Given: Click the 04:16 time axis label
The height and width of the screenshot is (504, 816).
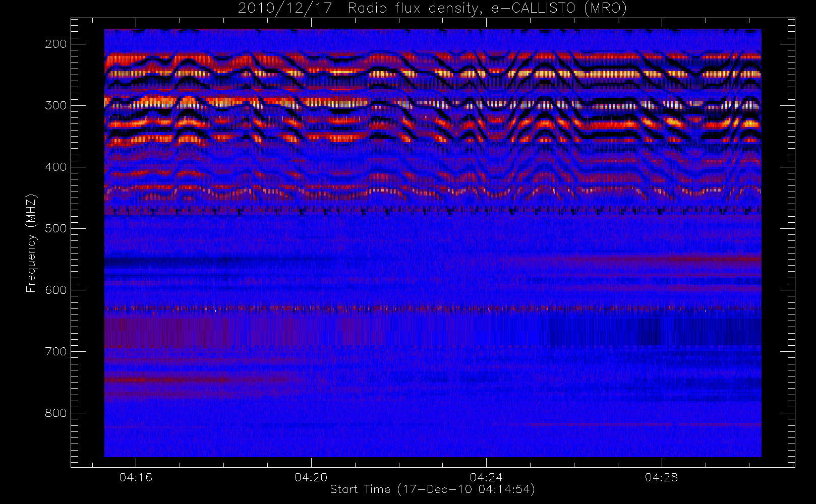Looking at the screenshot, I should coord(136,477).
